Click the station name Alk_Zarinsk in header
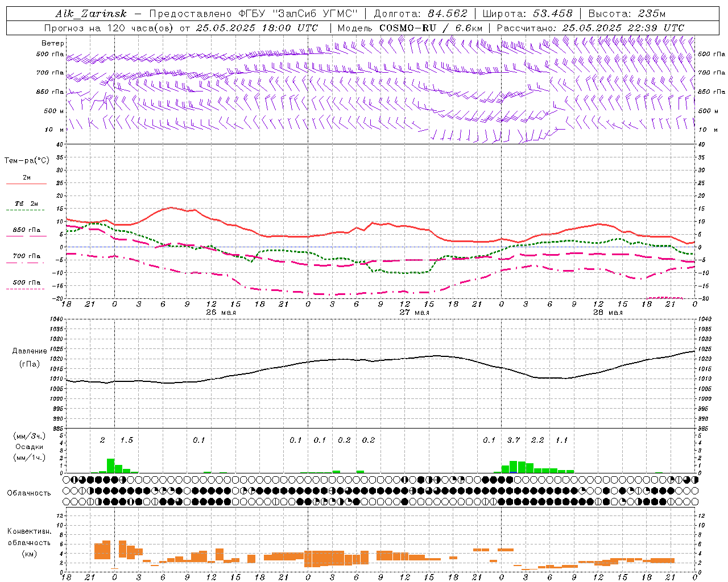Screen dimensions: 728x582 [x=90, y=14]
